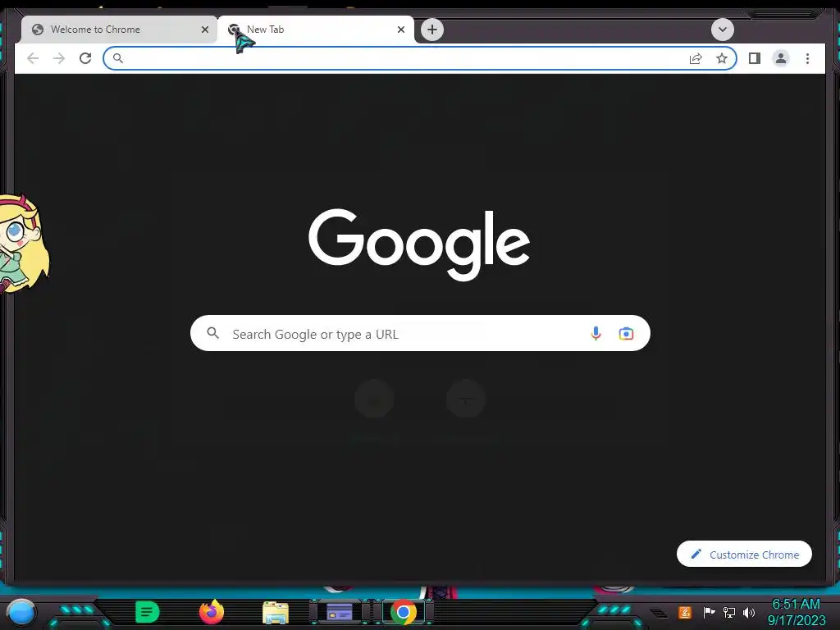The image size is (840, 630).
Task: Click the magnifier icon in Google search box
Action: [x=212, y=333]
